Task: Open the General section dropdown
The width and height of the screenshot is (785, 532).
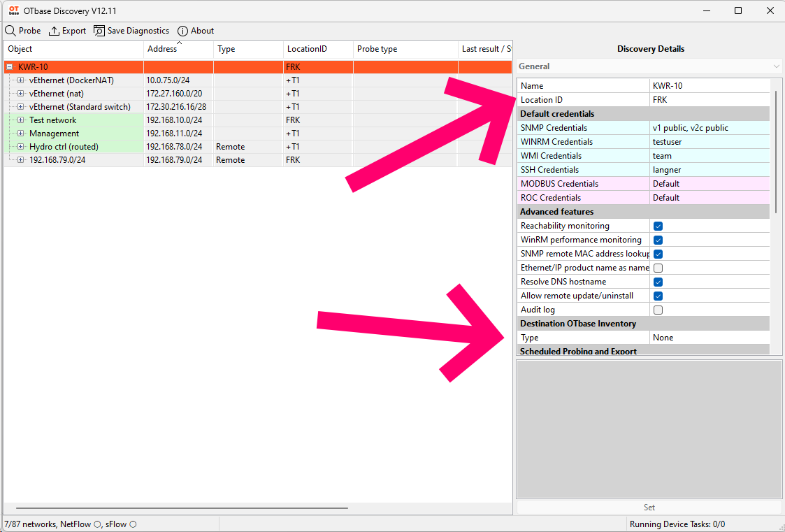Action: click(649, 66)
